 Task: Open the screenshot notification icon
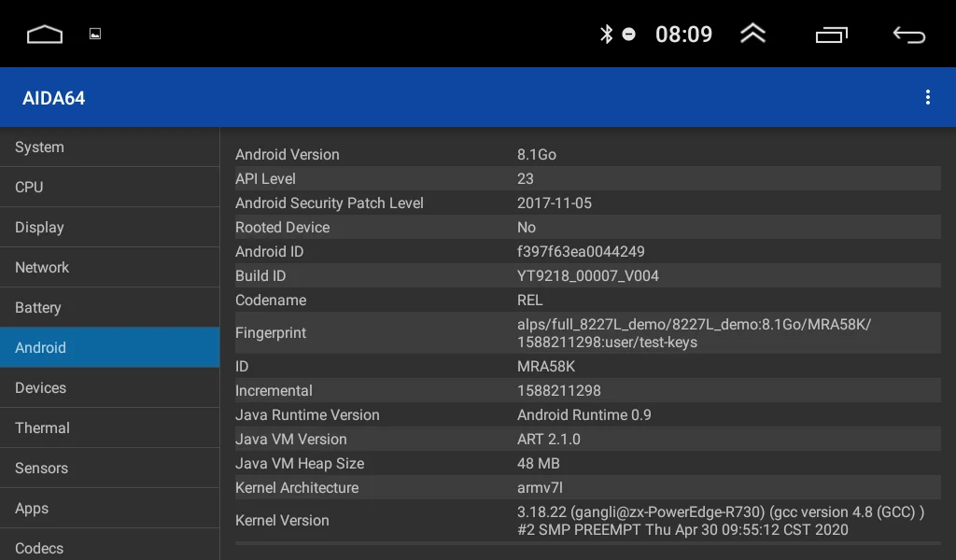[95, 35]
